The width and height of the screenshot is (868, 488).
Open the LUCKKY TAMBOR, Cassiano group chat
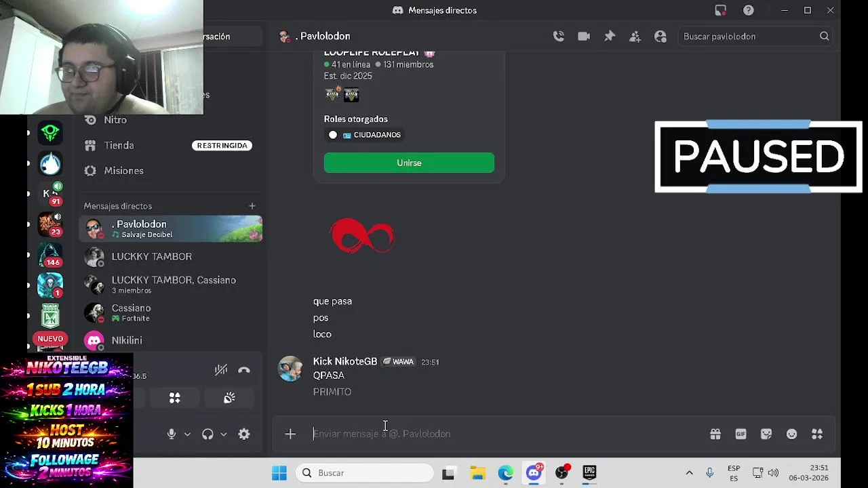170,285
